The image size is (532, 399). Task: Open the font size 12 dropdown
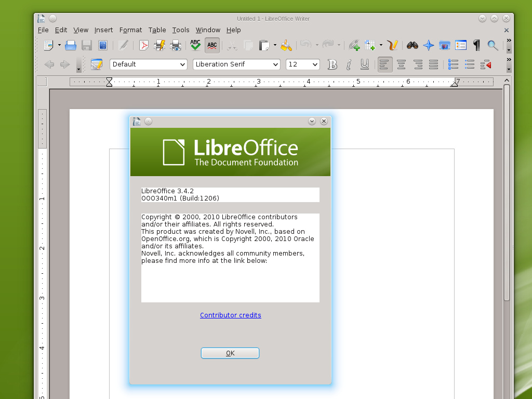point(303,64)
